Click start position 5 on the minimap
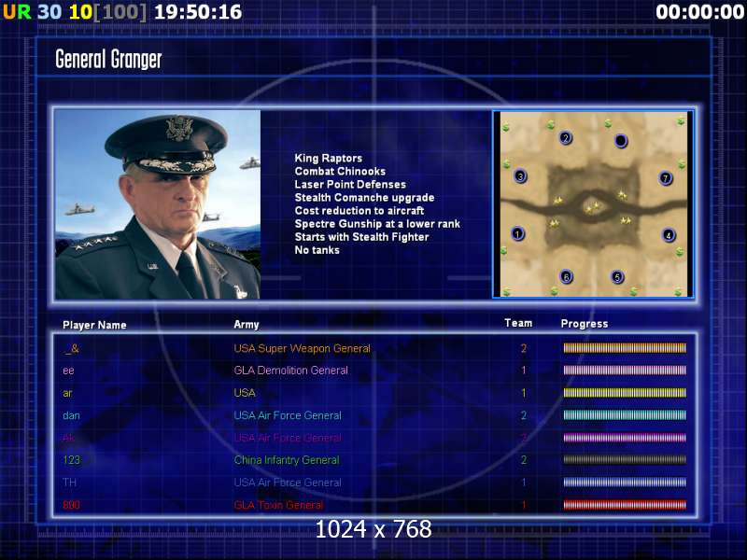 (617, 276)
